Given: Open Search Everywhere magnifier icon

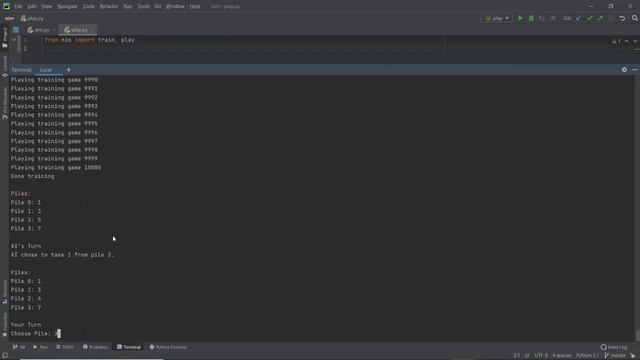Looking at the screenshot, I should tap(635, 18).
